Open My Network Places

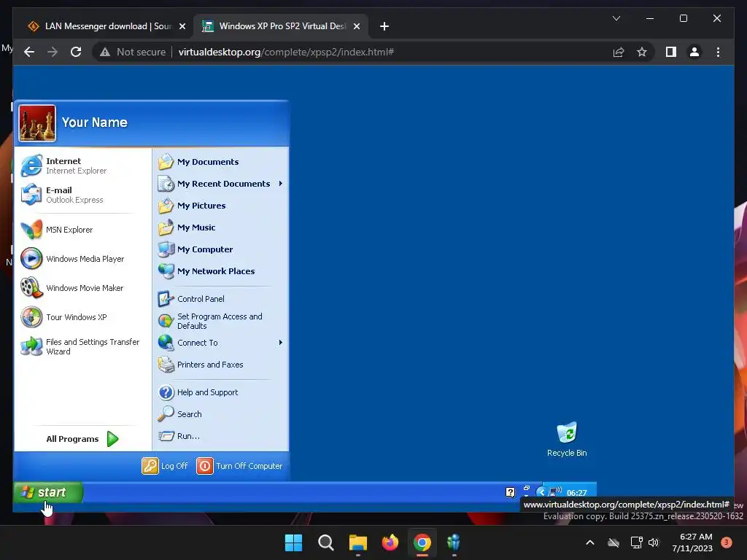tap(206, 271)
